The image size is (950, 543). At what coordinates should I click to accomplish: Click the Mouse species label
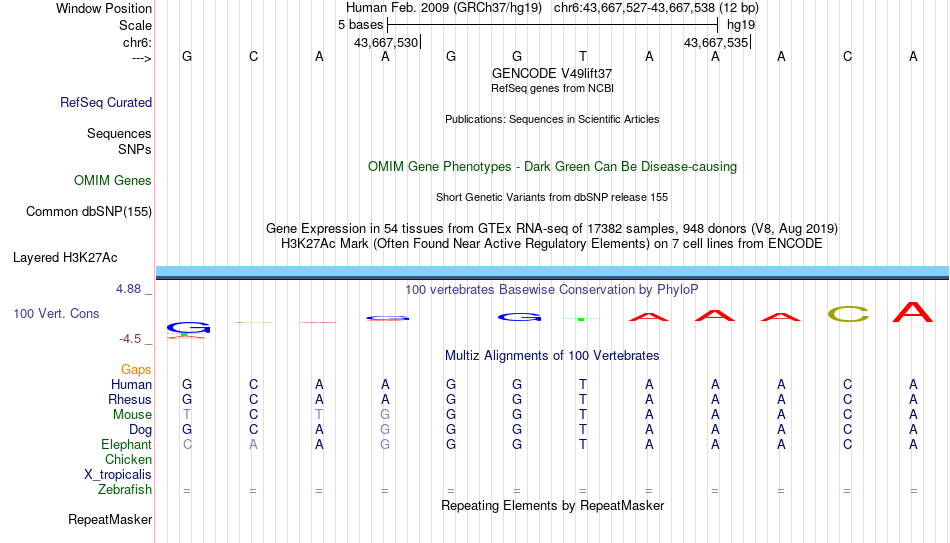point(132,415)
